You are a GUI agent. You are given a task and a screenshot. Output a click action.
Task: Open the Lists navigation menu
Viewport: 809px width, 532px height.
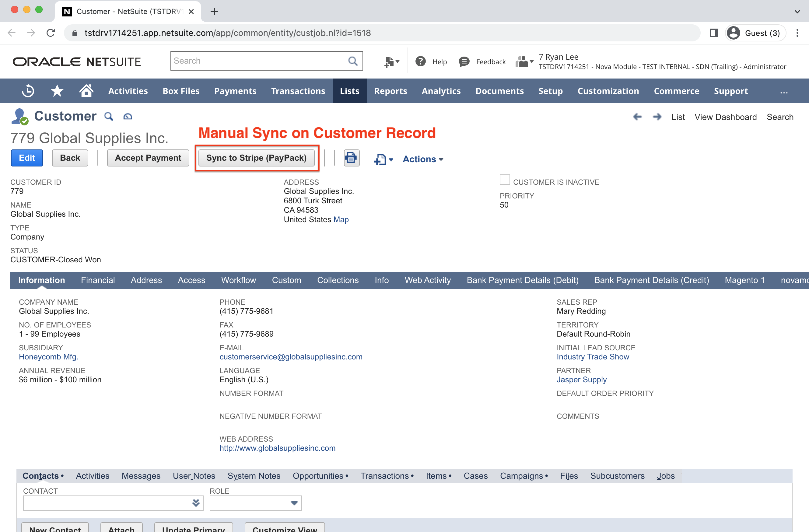point(349,91)
